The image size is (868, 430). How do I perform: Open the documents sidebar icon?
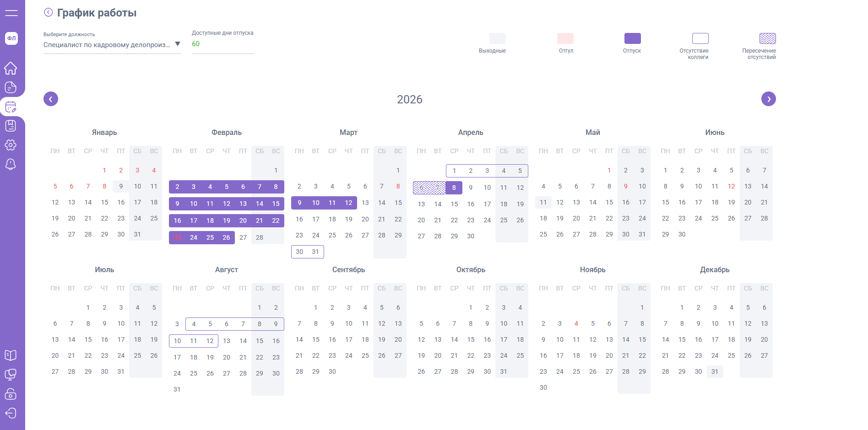[x=11, y=87]
